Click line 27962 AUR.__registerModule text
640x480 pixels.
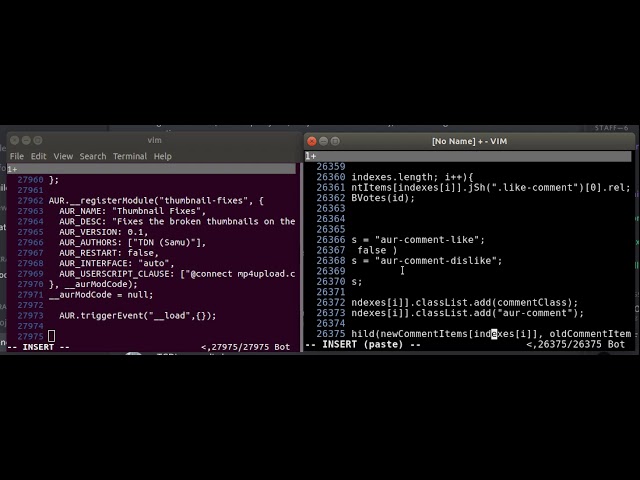pyautogui.click(x=156, y=200)
